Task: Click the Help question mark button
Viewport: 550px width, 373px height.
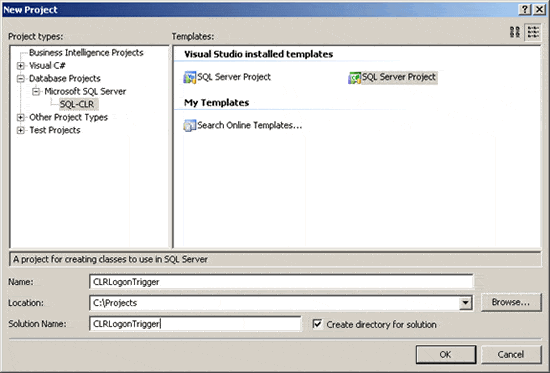Action: pyautogui.click(x=524, y=9)
